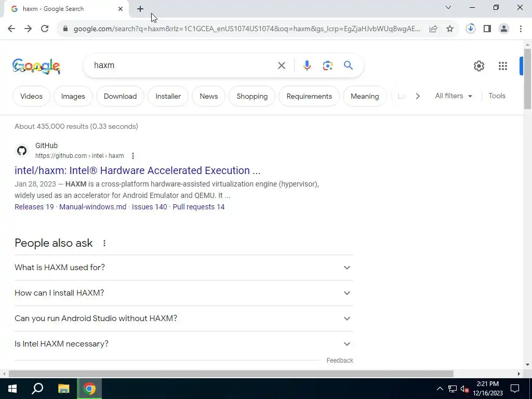
Task: Open the Google apps grid
Action: click(x=503, y=66)
